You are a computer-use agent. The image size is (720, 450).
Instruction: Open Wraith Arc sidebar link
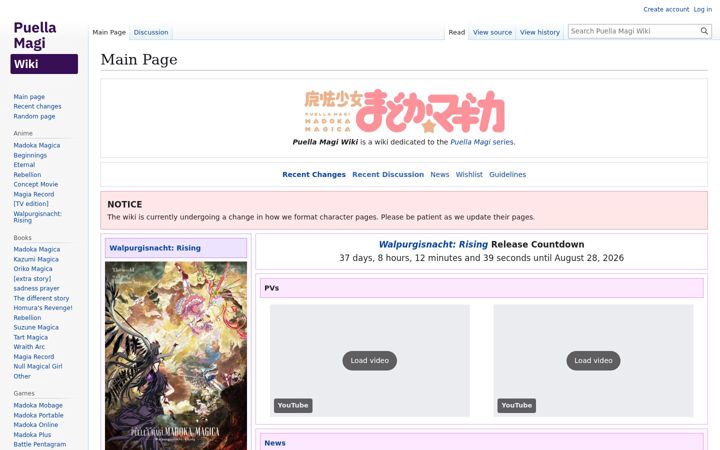pyautogui.click(x=29, y=347)
